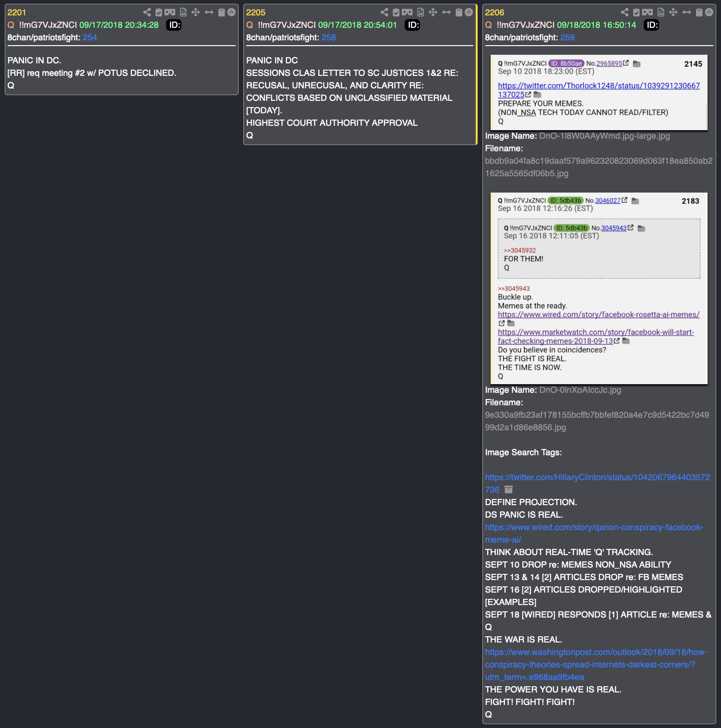Click the horizontal double-arrow on post 2205
Viewport: 721px width, 728px height.
446,12
